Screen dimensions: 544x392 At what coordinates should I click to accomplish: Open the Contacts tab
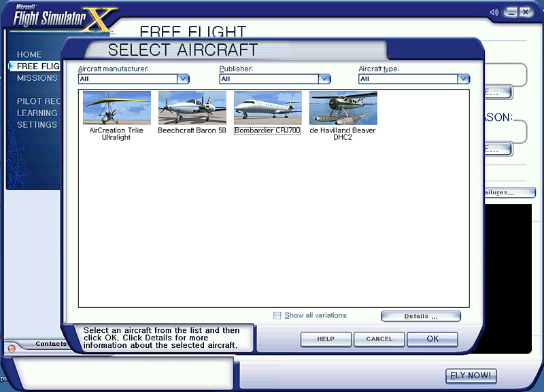tap(51, 344)
